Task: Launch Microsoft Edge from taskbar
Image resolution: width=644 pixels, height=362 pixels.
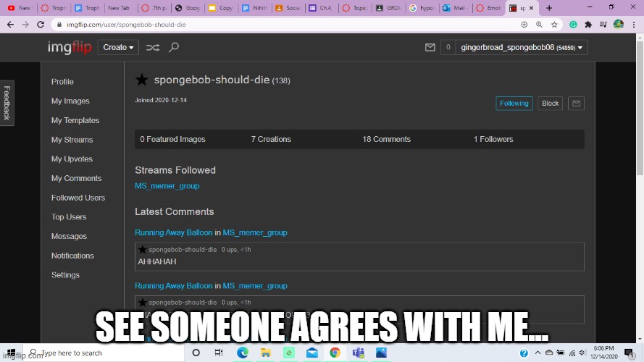Action: [243, 353]
